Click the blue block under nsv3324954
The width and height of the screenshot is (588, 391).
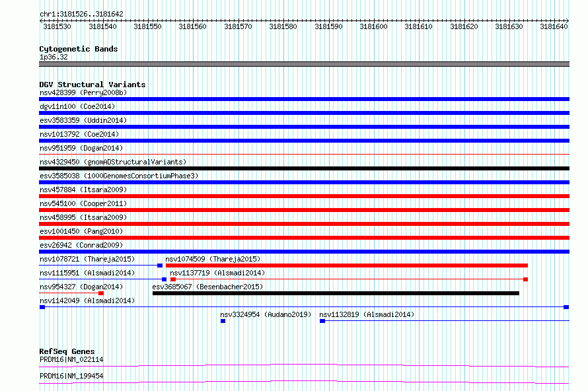pyautogui.click(x=223, y=321)
